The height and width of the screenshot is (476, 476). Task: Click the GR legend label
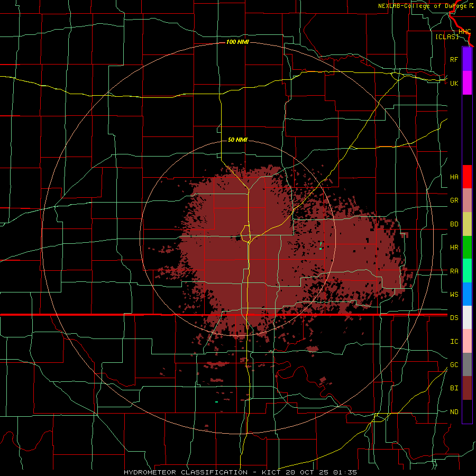454,200
